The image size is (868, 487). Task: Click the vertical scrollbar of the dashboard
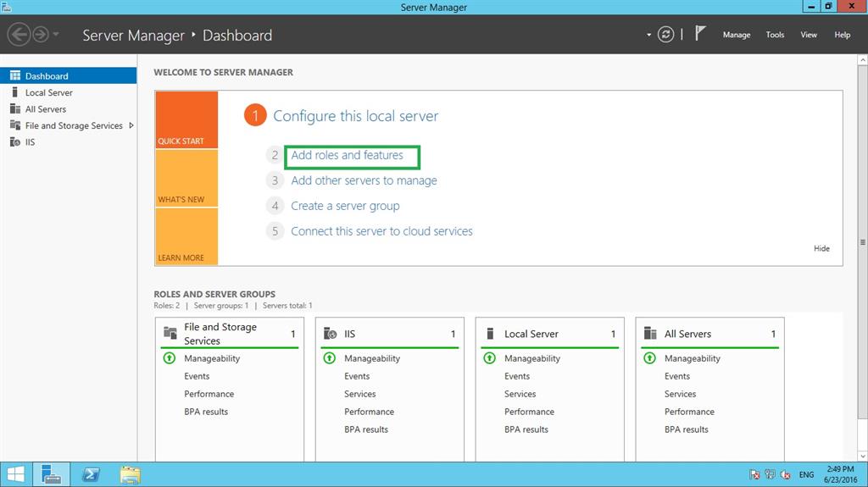[x=862, y=242]
